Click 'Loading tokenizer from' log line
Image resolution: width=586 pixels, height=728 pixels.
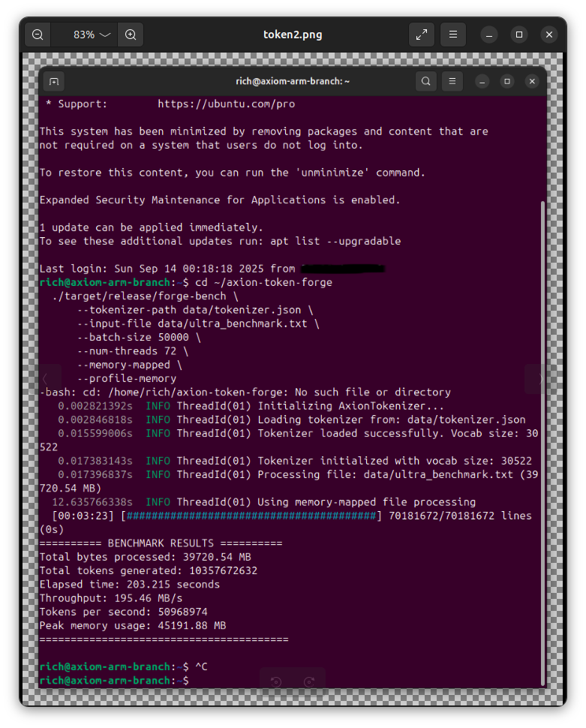click(x=292, y=420)
